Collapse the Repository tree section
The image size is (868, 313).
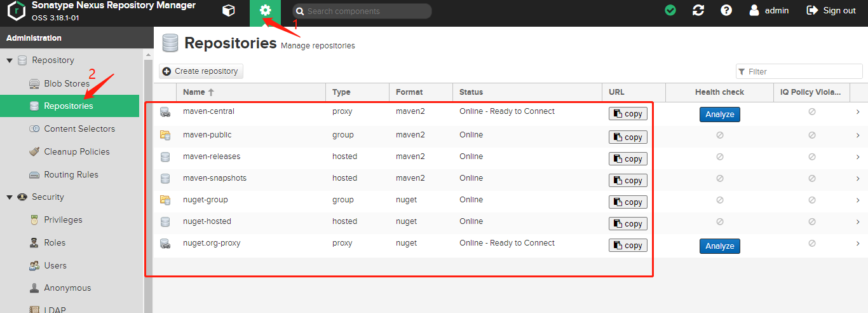pyautogui.click(x=10, y=60)
